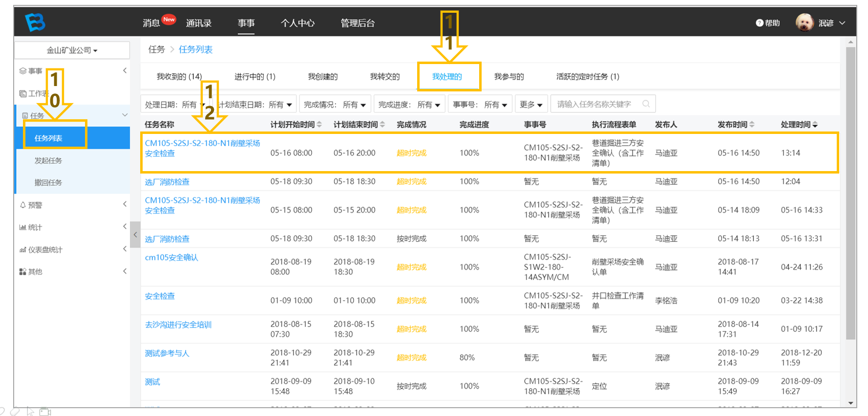Image resolution: width=868 pixels, height=416 pixels.
Task: Click the 任务 breadcrumb text
Action: tap(157, 49)
